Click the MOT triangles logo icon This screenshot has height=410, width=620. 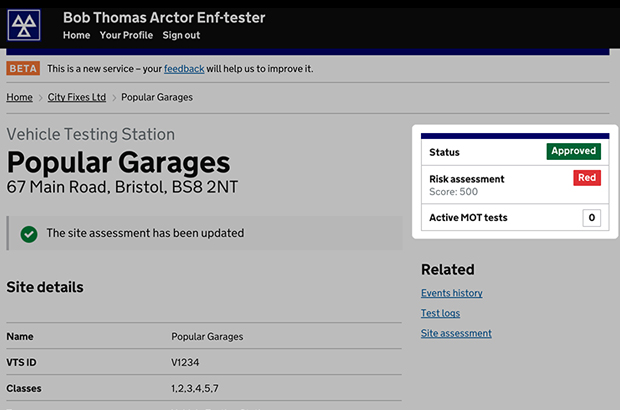pos(24,25)
